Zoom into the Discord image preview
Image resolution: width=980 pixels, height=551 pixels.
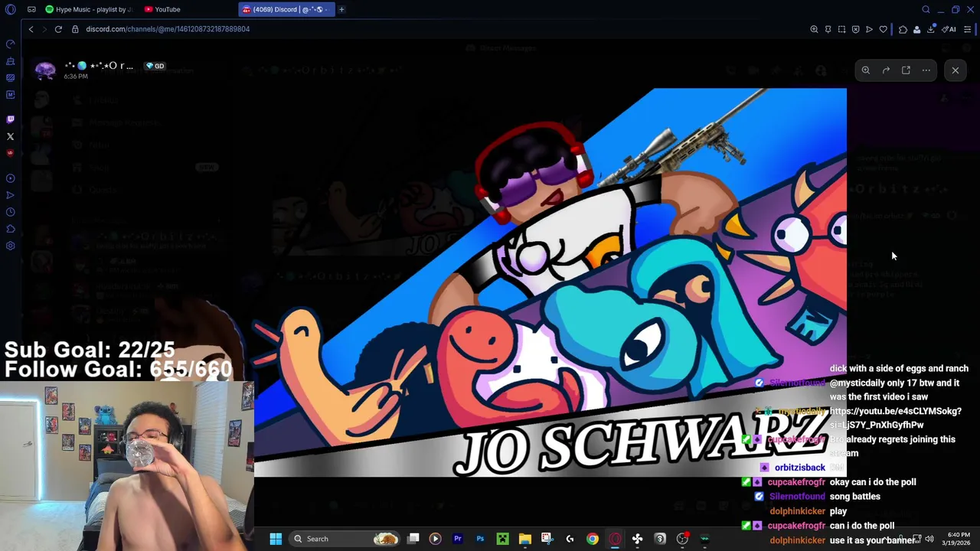[865, 70]
